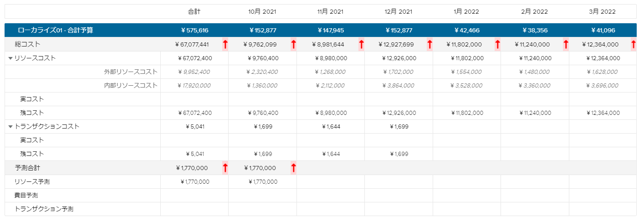Click the empty 費目予測 合計 cell

194,196
